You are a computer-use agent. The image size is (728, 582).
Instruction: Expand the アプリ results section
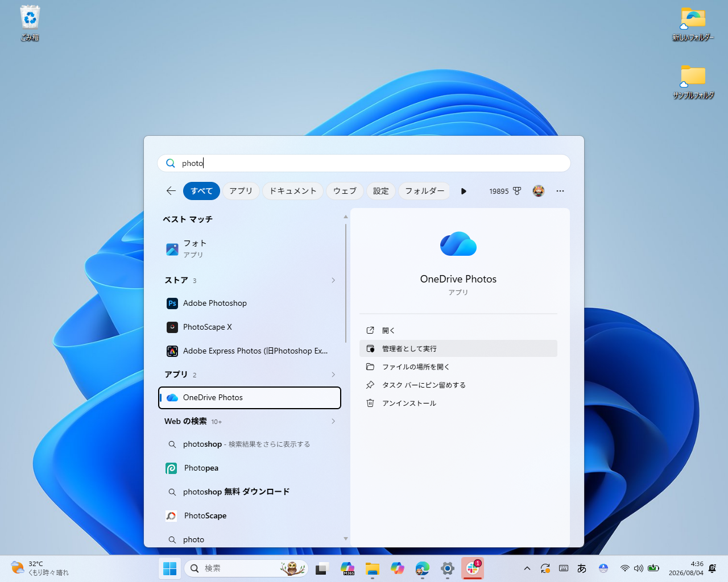(333, 375)
